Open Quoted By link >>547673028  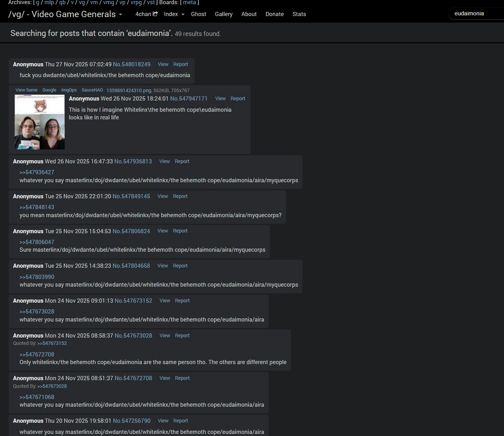pos(52,386)
